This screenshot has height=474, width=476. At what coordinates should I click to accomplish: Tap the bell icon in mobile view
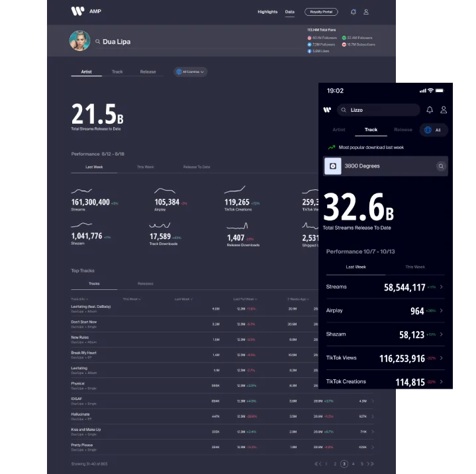coord(430,110)
